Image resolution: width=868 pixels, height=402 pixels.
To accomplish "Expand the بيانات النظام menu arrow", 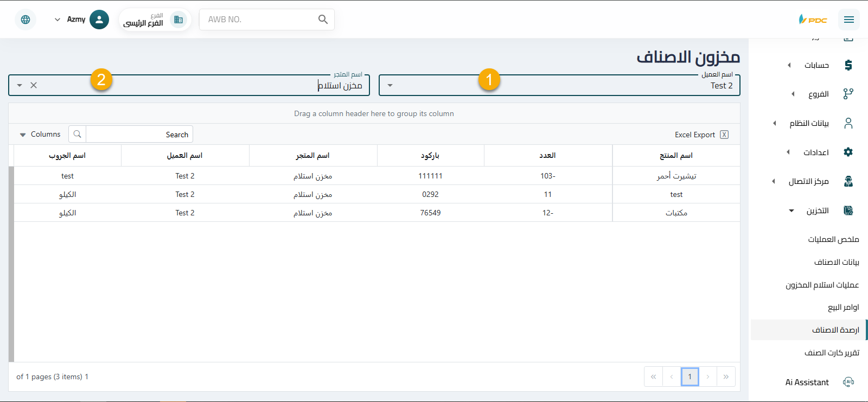I will point(775,123).
